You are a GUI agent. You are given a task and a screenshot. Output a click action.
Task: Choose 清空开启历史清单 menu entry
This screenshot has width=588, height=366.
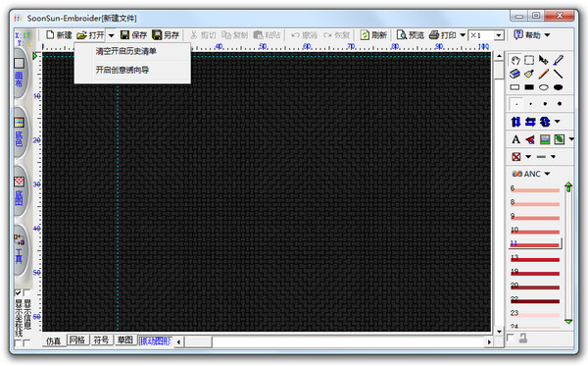coord(126,51)
